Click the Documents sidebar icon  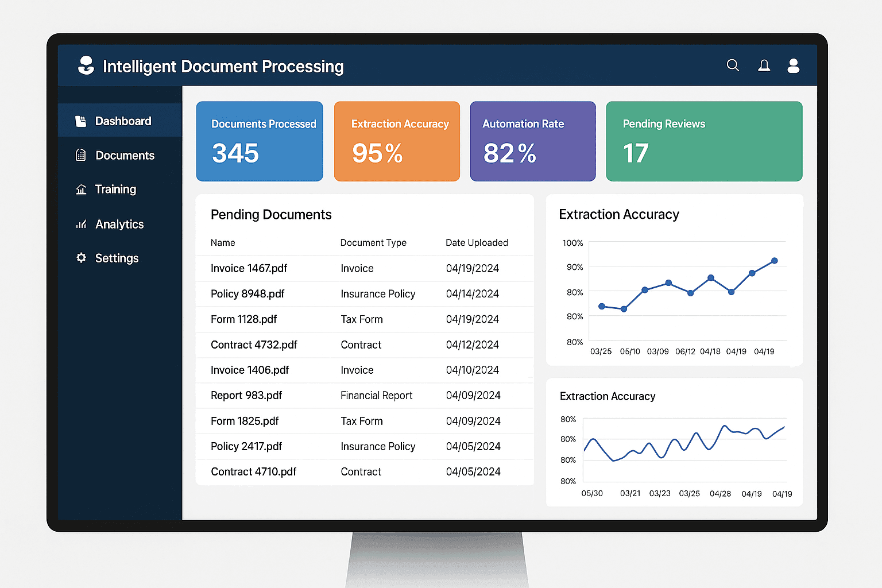point(80,155)
